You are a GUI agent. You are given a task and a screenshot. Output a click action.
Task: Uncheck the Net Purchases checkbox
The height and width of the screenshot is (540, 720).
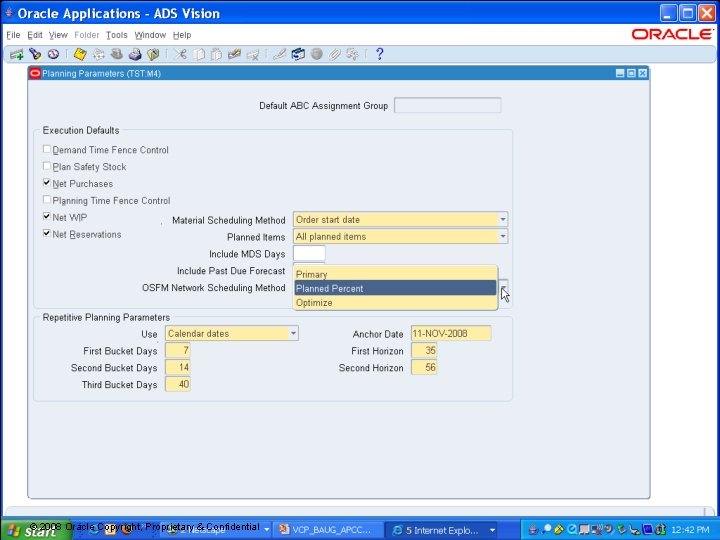(x=46, y=183)
